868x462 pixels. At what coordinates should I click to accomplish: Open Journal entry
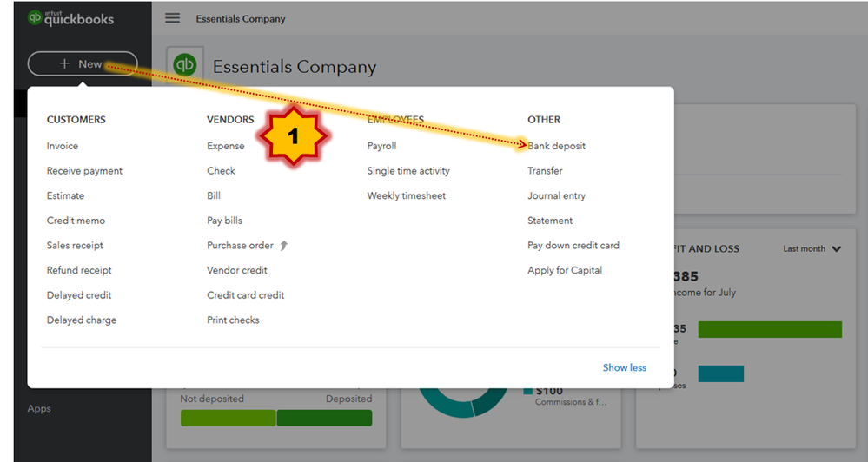pyautogui.click(x=556, y=196)
